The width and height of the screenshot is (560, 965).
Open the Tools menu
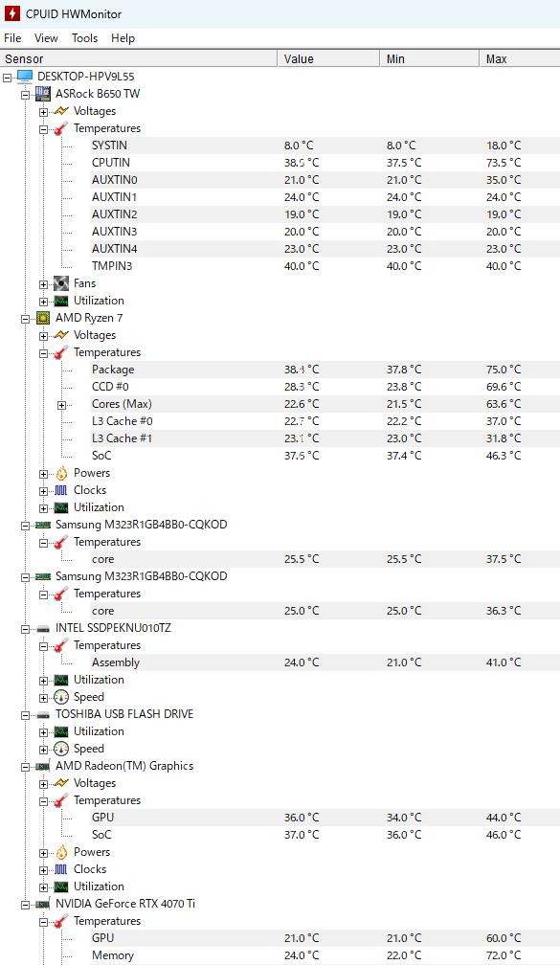pyautogui.click(x=84, y=38)
